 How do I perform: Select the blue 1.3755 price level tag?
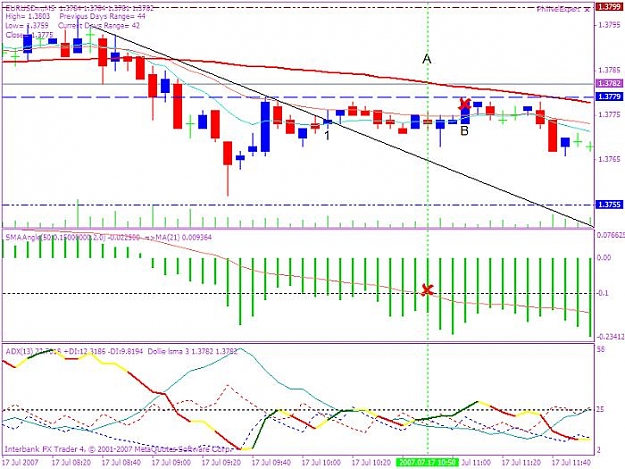[x=609, y=205]
